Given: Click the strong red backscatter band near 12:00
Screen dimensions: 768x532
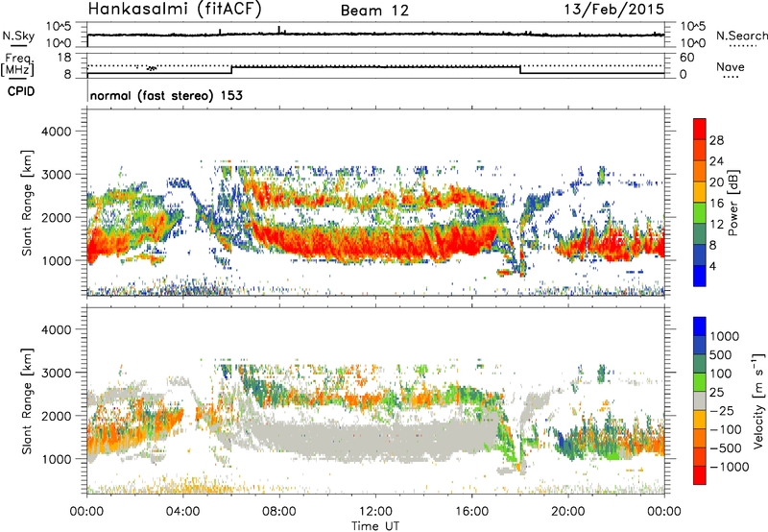Looking at the screenshot, I should [x=375, y=243].
